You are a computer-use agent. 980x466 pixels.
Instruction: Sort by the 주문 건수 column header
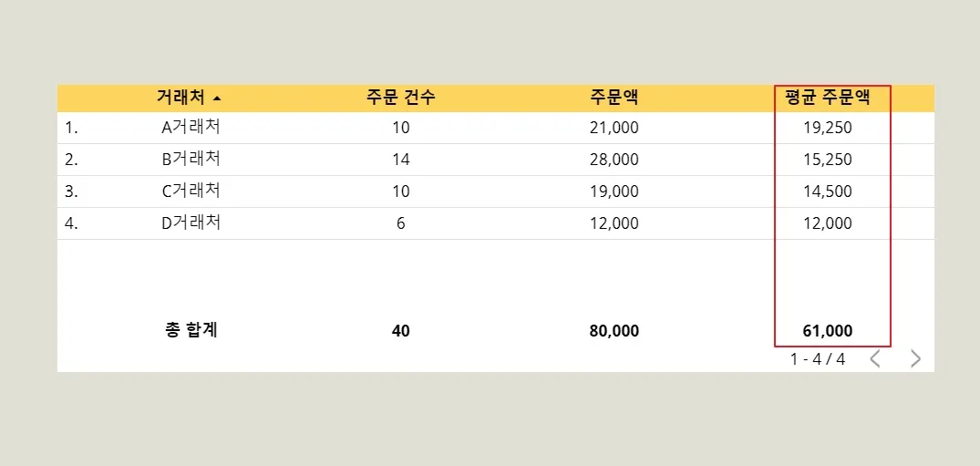coord(400,98)
